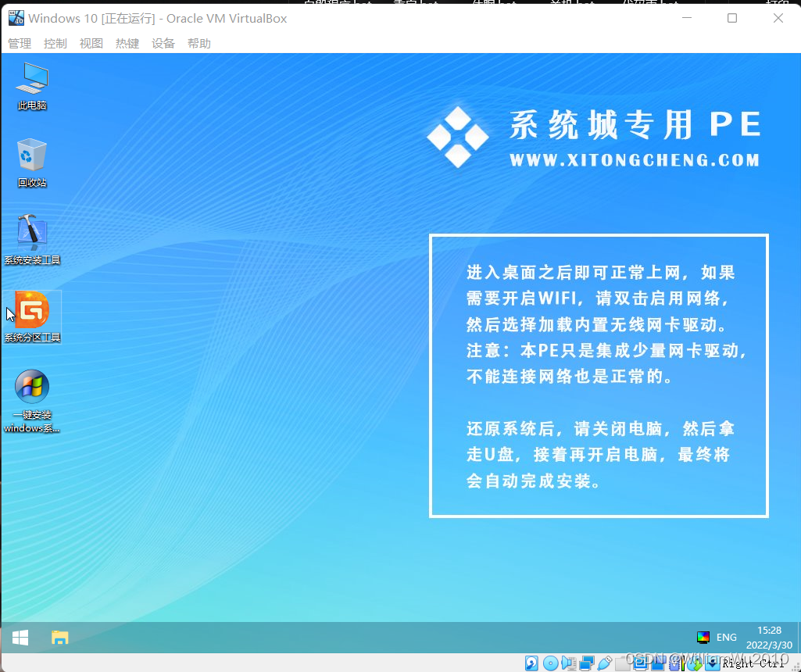This screenshot has width=801, height=672.
Task: Open the guest Windows Start button
Action: [x=20, y=638]
